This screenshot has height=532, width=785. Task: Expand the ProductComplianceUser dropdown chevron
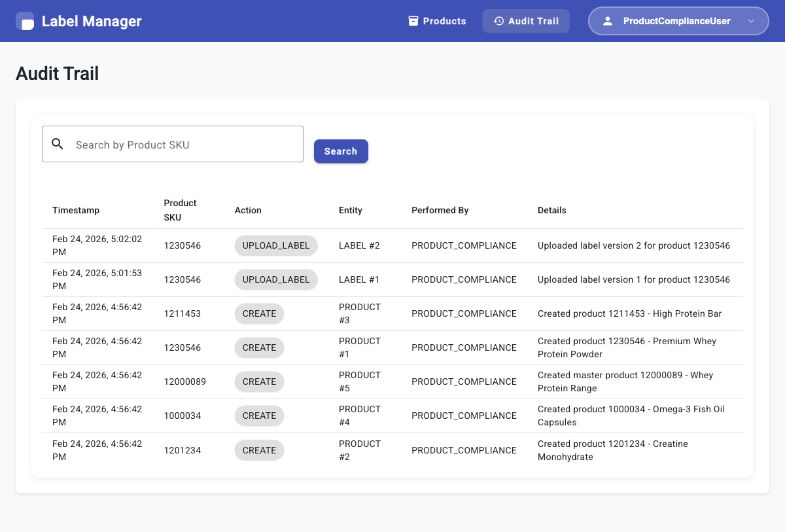tap(751, 21)
